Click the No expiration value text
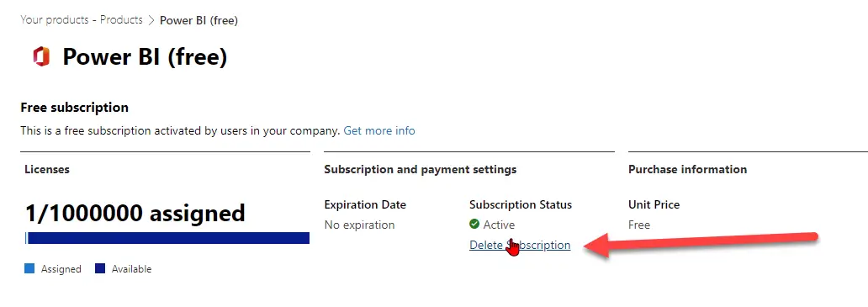The height and width of the screenshot is (307, 868). [x=359, y=225]
